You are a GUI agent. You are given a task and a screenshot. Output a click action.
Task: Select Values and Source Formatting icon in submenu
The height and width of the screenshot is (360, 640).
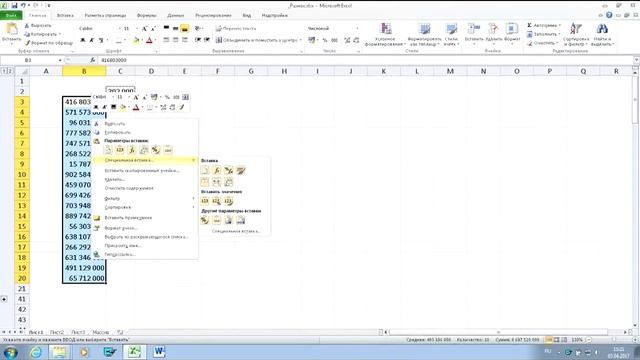point(229,201)
